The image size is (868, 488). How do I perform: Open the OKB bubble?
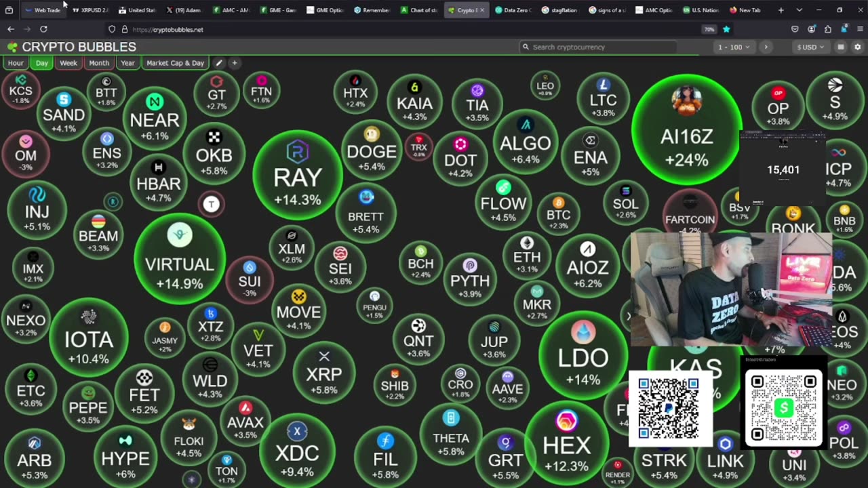point(214,154)
